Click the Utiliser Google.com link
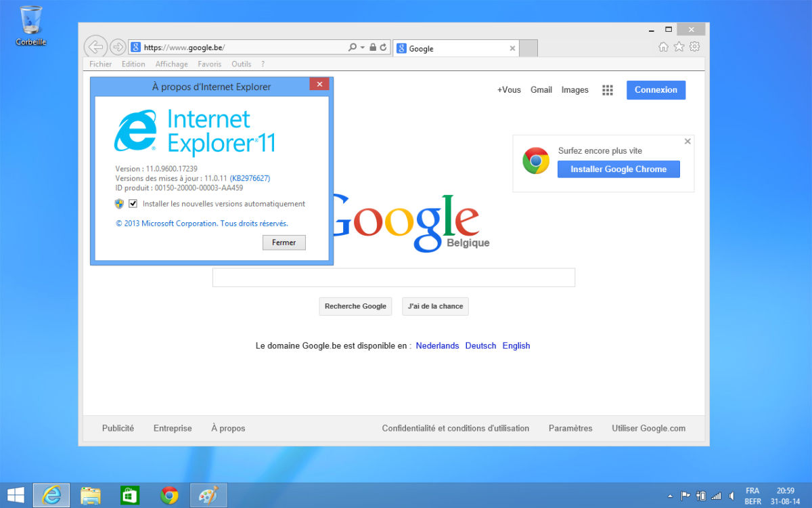Screen dimensions: 812x508 click(x=648, y=428)
